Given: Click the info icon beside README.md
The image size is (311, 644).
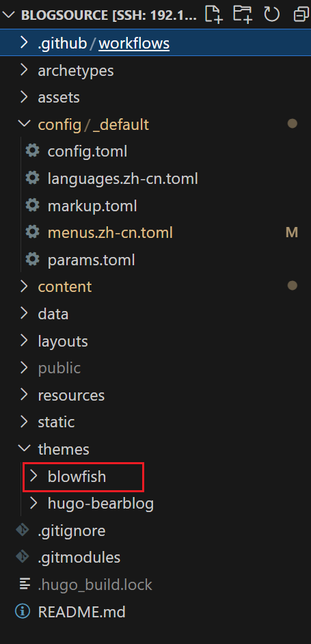Looking at the screenshot, I should 23,612.
